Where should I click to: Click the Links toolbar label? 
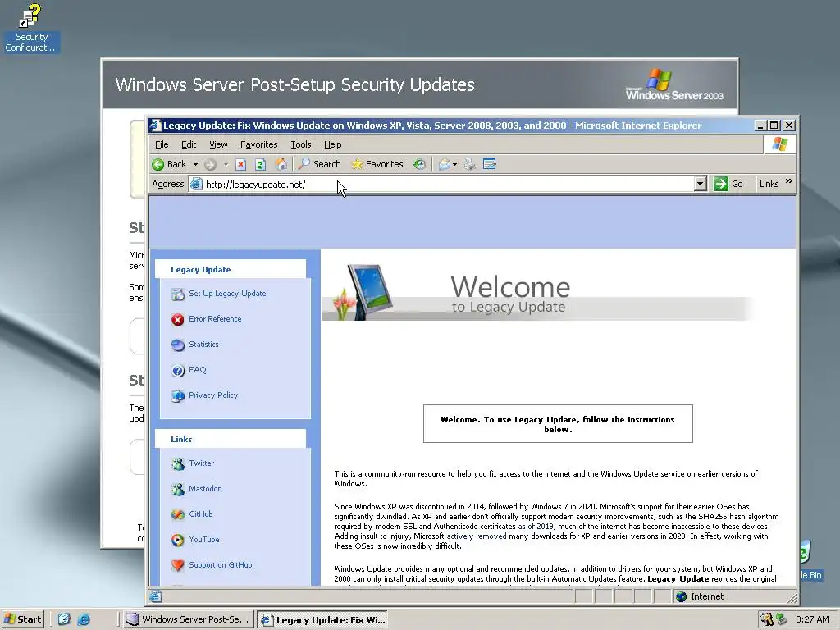tap(769, 184)
